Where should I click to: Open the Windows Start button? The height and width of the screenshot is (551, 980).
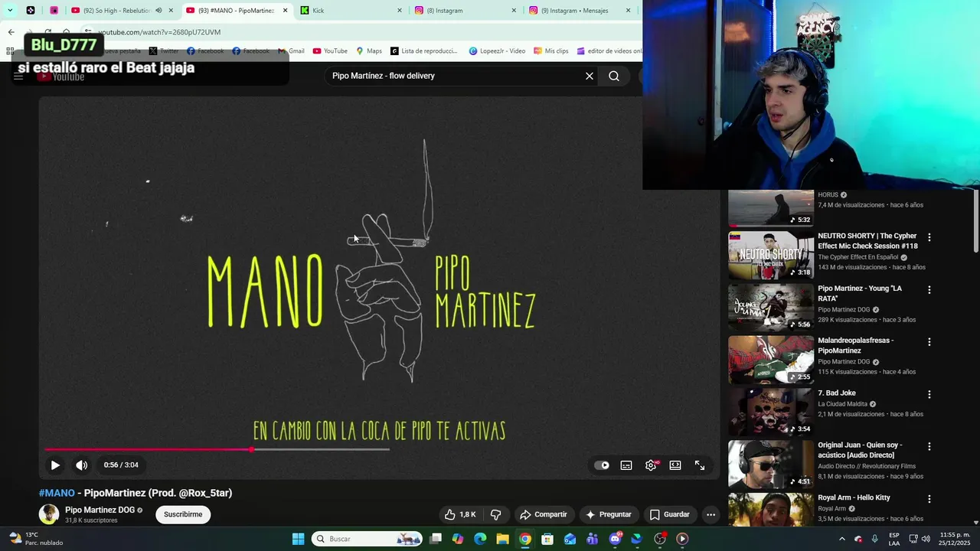[x=298, y=539]
